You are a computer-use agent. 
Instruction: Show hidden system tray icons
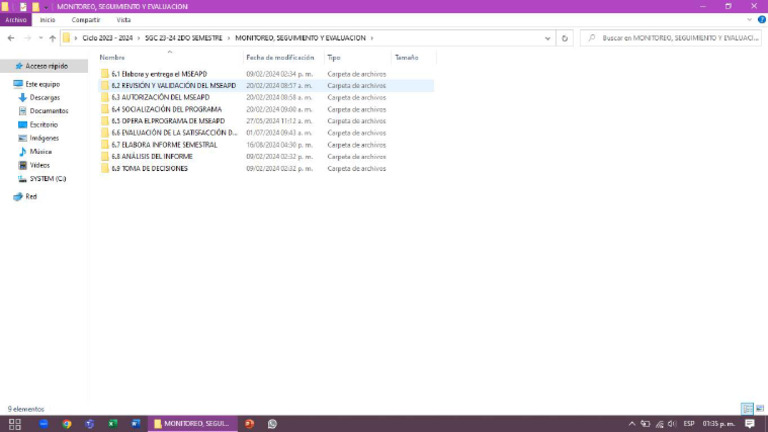pos(632,424)
